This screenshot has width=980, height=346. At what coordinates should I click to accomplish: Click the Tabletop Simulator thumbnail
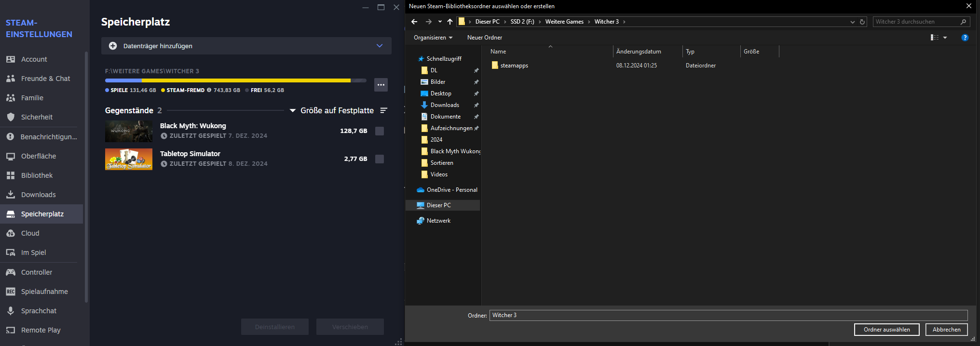coord(129,159)
